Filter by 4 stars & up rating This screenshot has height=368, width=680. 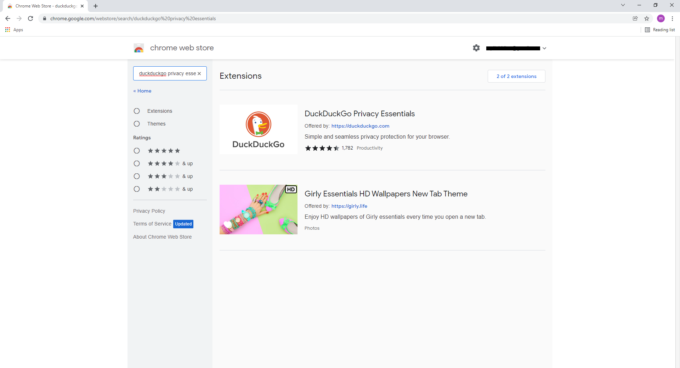tap(137, 163)
